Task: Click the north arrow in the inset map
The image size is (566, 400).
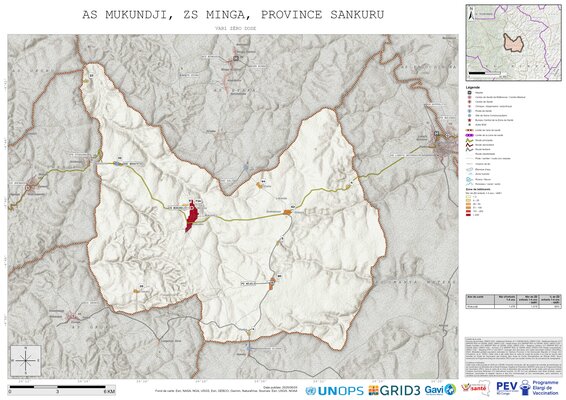Action: click(471, 15)
